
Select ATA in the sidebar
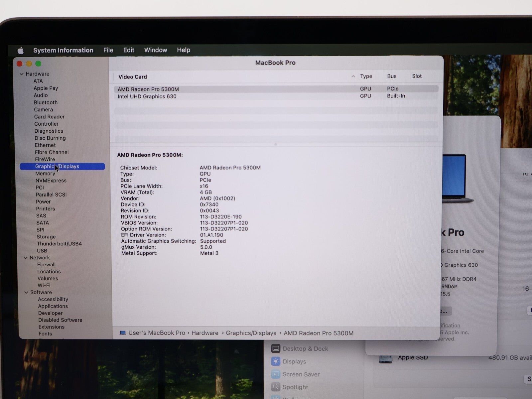coord(38,81)
